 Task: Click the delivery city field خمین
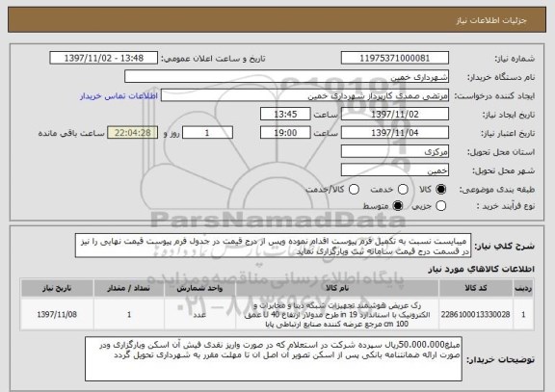(395, 170)
